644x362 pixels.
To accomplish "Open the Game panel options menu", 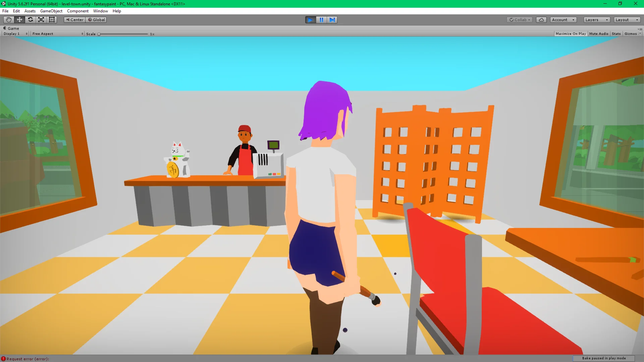I will (640, 29).
